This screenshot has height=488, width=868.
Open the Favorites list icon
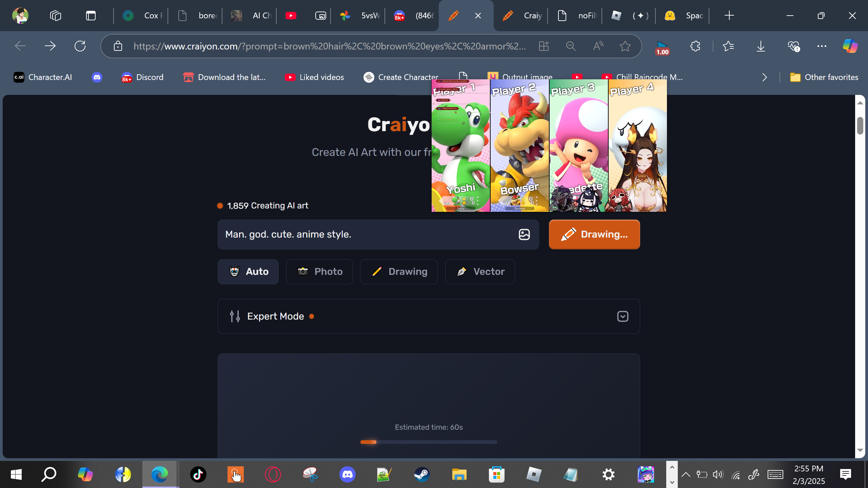tap(728, 46)
